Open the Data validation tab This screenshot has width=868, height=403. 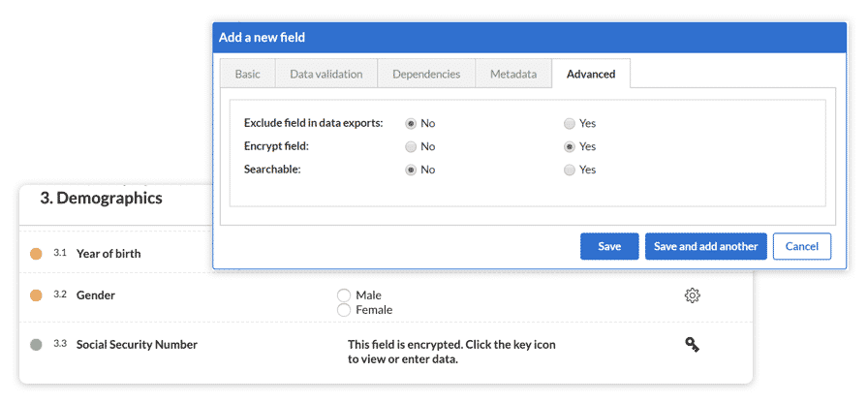(325, 75)
